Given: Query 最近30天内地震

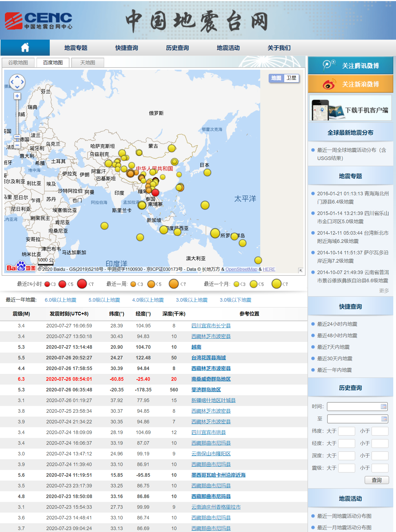Looking at the screenshot, I should (335, 359).
